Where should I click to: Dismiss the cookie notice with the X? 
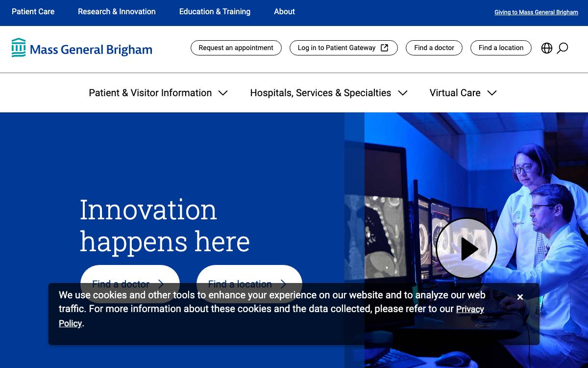pyautogui.click(x=520, y=297)
